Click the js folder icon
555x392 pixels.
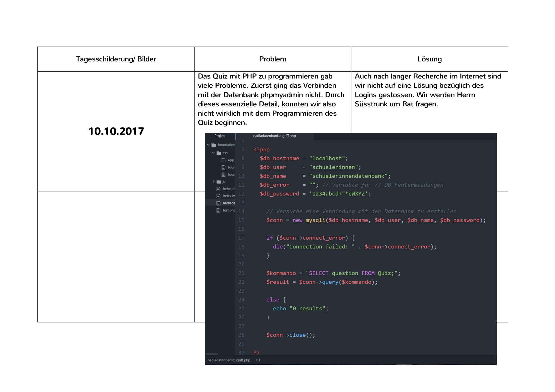point(219,182)
